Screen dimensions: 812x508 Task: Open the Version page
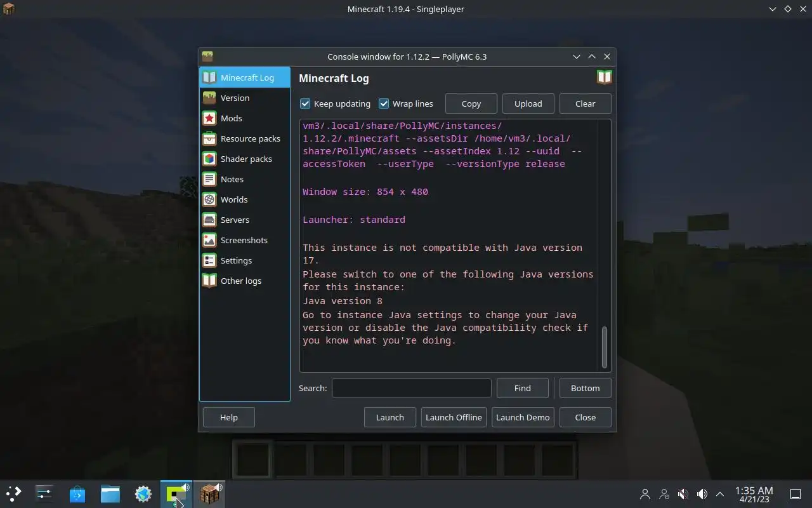[244, 98]
